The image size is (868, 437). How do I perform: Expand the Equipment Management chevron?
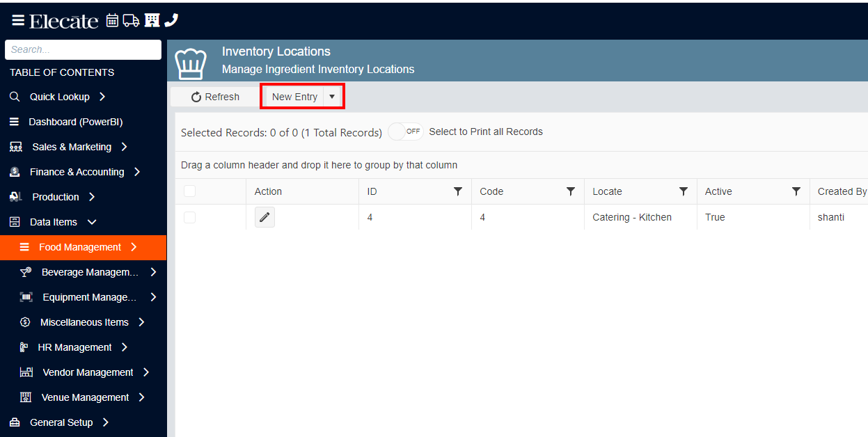click(x=153, y=297)
